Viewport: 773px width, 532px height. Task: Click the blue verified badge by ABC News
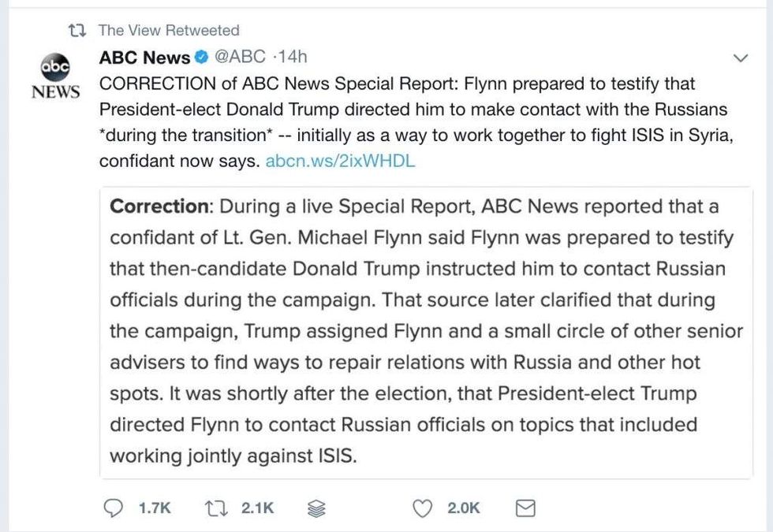[x=201, y=58]
